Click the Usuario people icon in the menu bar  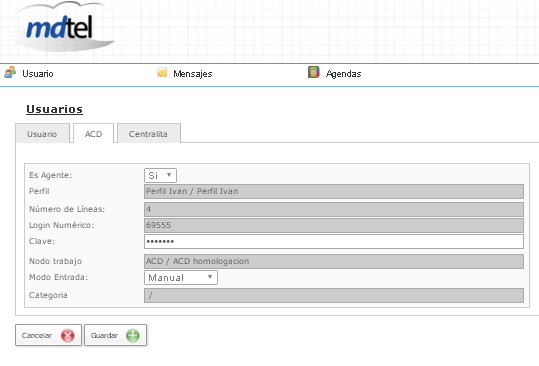(10, 72)
